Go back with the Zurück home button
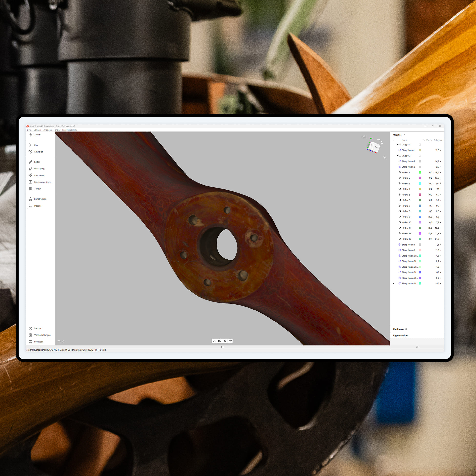Image resolution: width=476 pixels, height=476 pixels. [35, 135]
